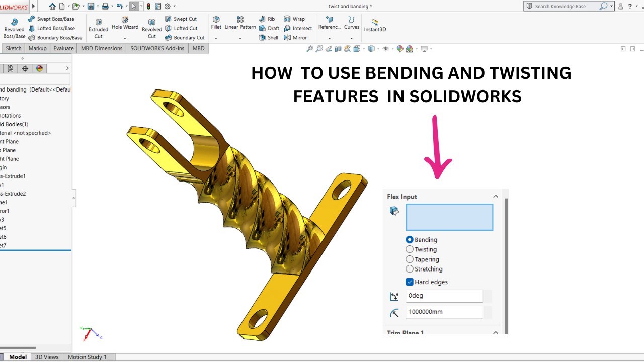Click the 0deg bend angle field

coord(444,296)
